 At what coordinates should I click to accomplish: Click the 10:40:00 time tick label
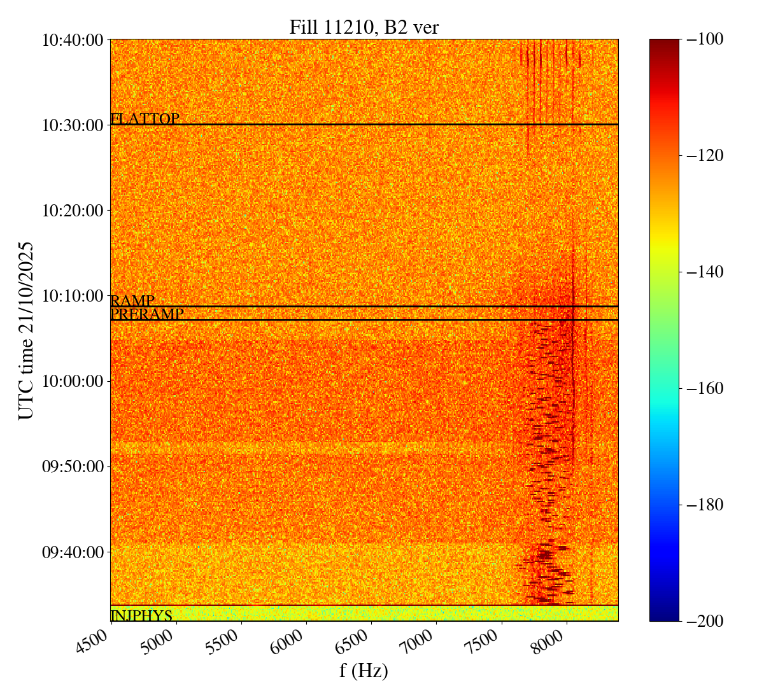(x=73, y=40)
